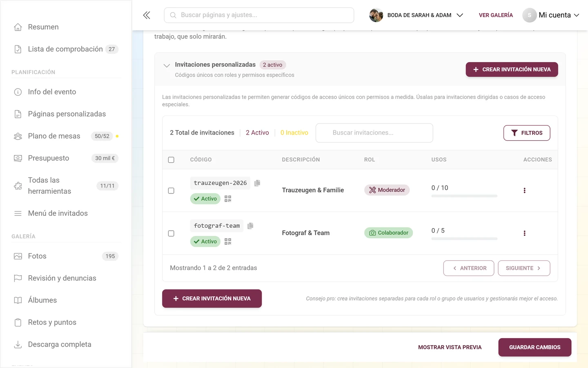Filter by 0 Inactivo invitations
588x368 pixels.
294,133
